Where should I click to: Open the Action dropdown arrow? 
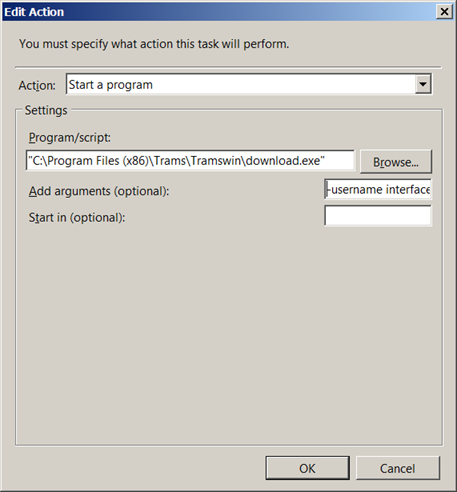point(423,84)
